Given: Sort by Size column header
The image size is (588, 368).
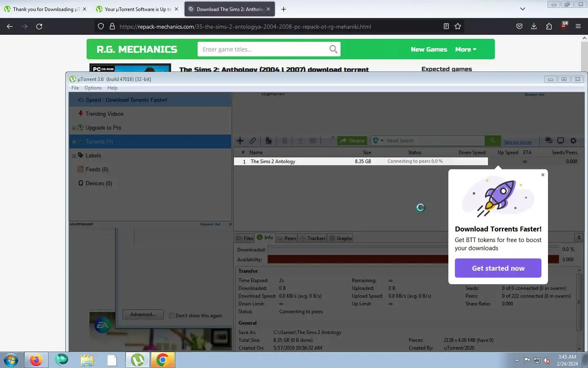Looking at the screenshot, I should 367,153.
